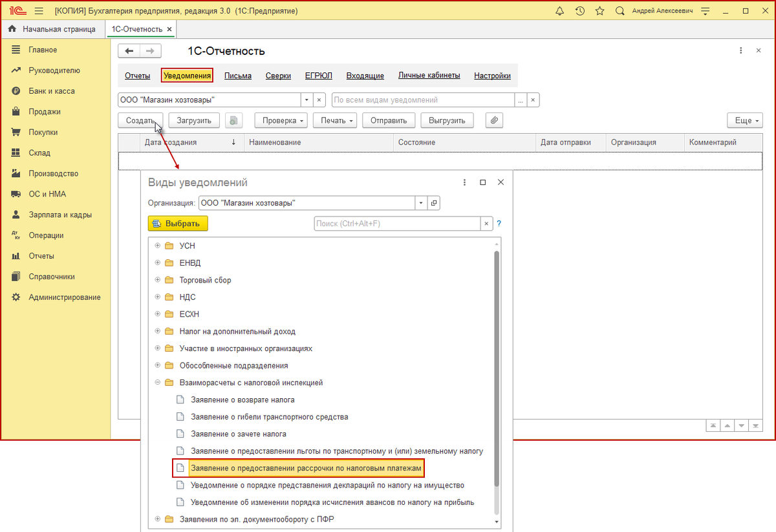
Task: Click the dialog's vertical scrollbar
Action: (497, 368)
